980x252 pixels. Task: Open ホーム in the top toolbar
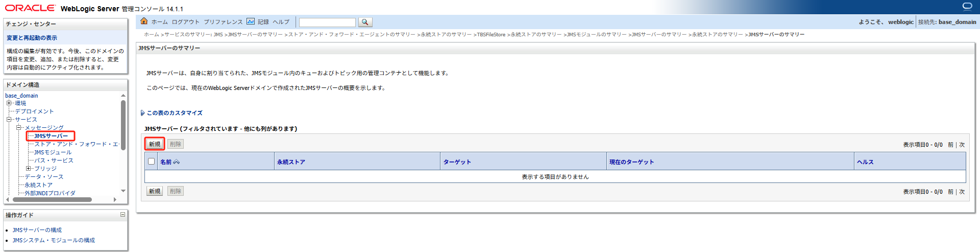[159, 22]
